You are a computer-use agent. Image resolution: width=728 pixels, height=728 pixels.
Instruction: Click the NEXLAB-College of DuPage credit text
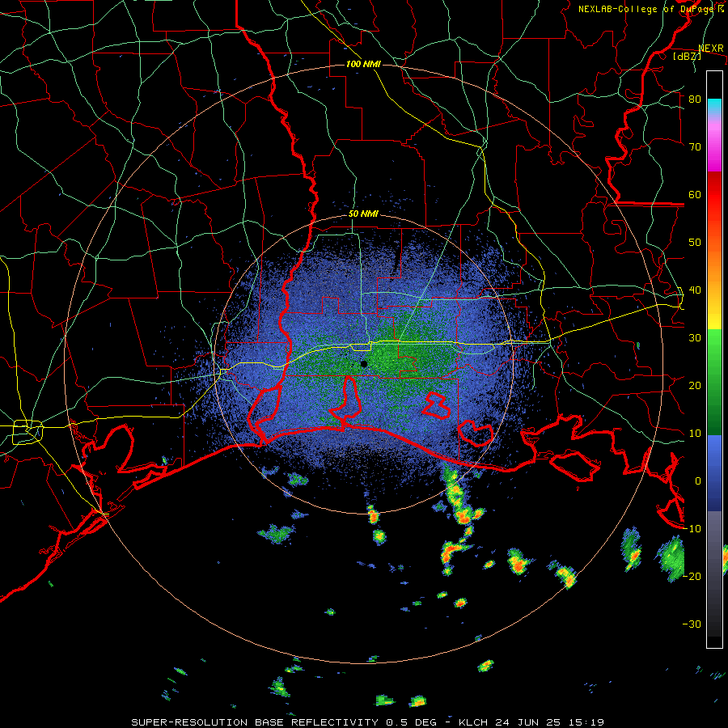tap(650, 9)
